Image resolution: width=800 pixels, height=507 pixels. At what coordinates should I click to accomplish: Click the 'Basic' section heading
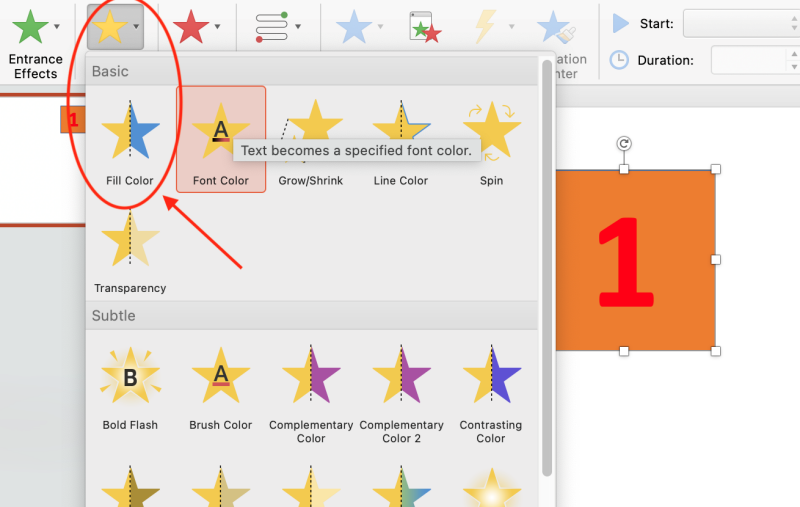(110, 71)
